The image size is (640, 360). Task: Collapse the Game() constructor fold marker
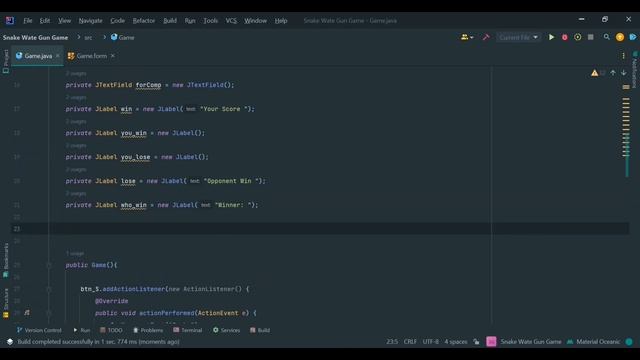(x=49, y=265)
